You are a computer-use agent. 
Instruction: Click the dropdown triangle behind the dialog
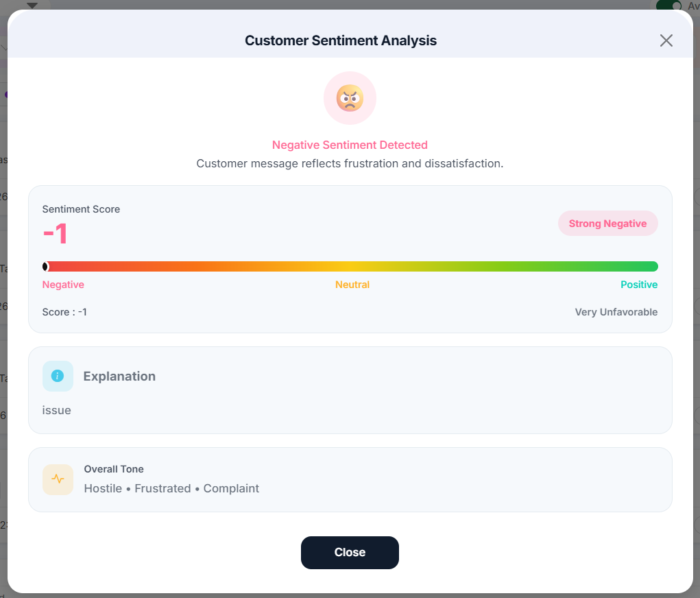[x=32, y=5]
